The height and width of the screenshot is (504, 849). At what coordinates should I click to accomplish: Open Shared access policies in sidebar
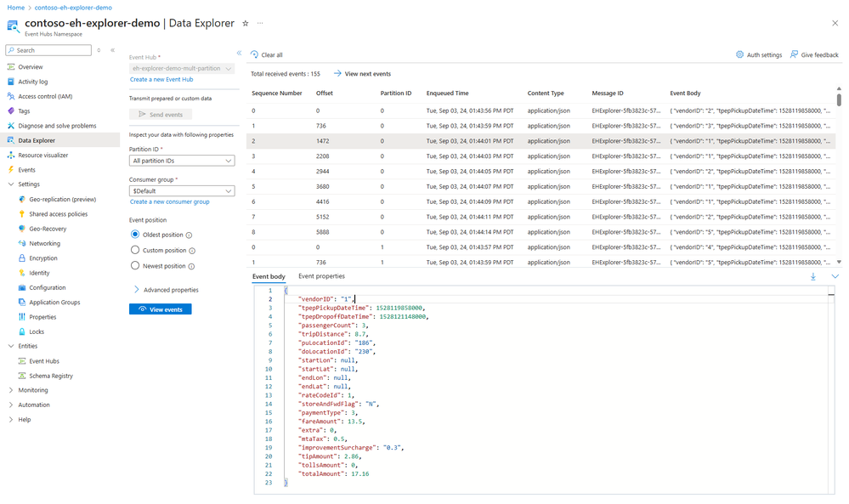click(x=58, y=214)
